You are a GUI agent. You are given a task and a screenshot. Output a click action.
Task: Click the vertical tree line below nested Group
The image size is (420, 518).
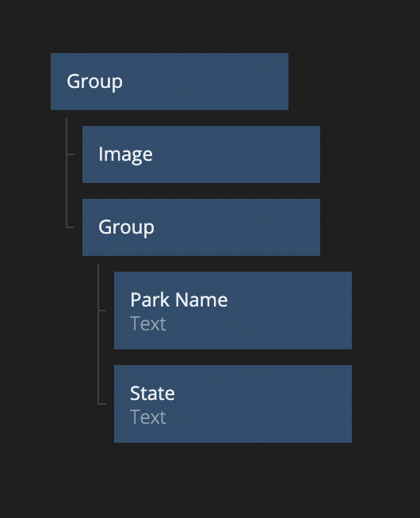click(x=98, y=333)
